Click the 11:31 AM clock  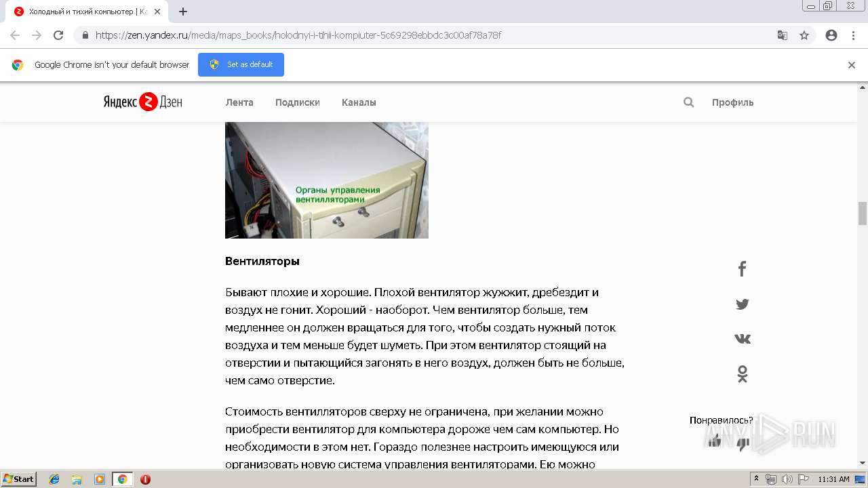pyautogui.click(x=833, y=479)
